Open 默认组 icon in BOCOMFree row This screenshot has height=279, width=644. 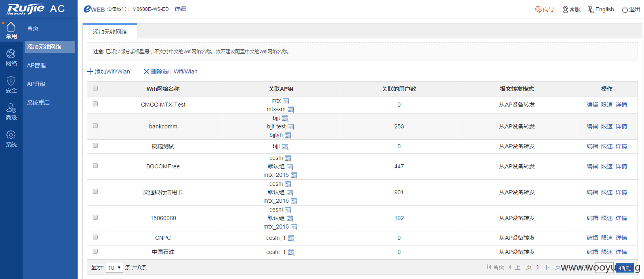(290, 167)
